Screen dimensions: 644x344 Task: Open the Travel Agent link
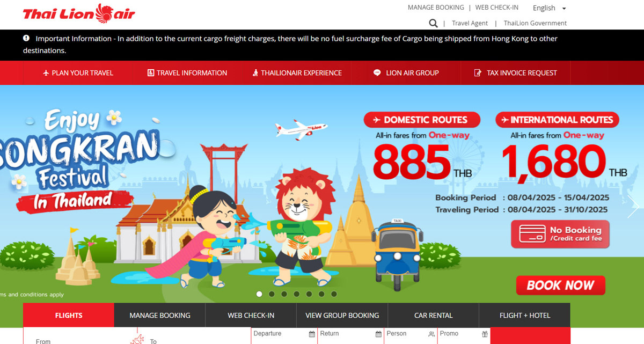(x=470, y=23)
